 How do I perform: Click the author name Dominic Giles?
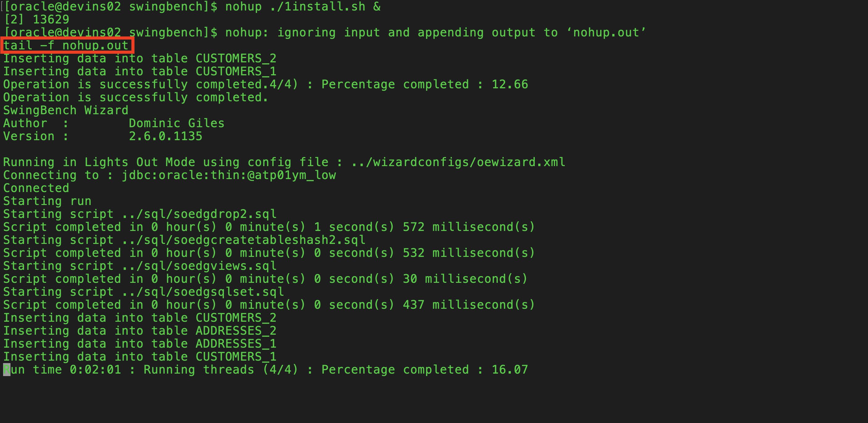pyautogui.click(x=176, y=124)
